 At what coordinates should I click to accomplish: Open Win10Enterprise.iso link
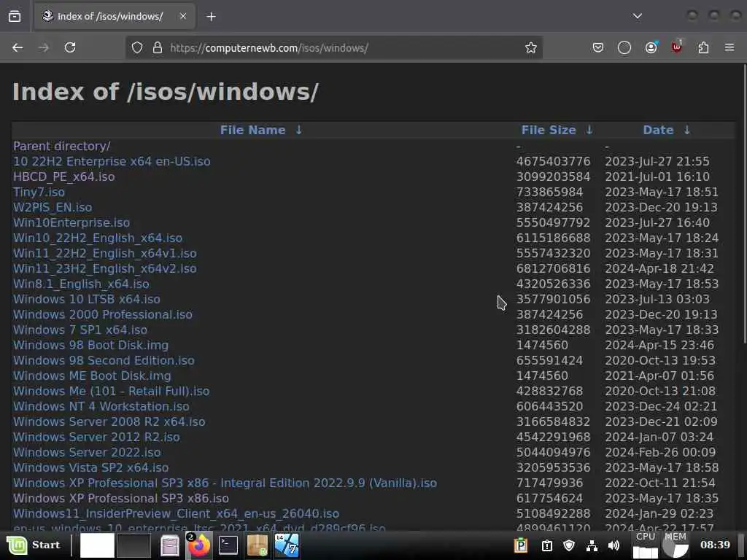71,222
